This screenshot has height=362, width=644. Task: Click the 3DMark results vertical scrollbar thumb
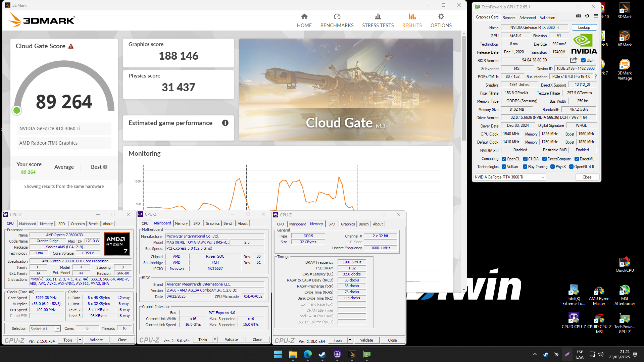click(464, 88)
